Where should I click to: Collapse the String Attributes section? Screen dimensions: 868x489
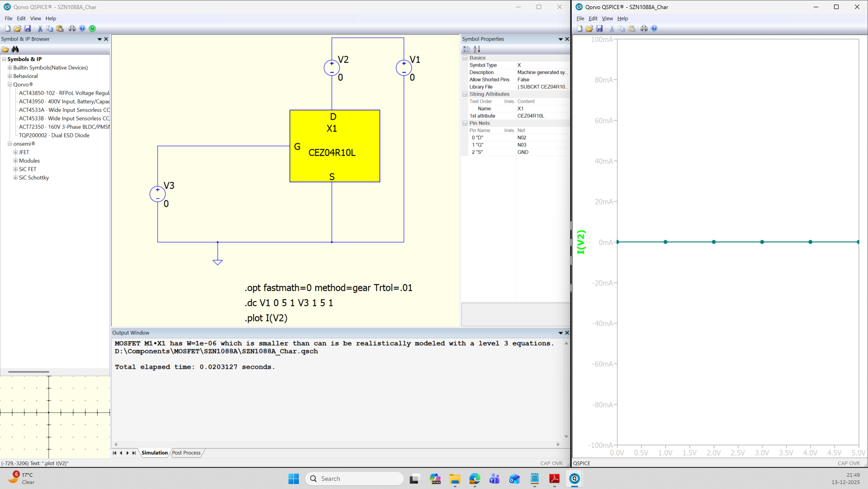465,94
